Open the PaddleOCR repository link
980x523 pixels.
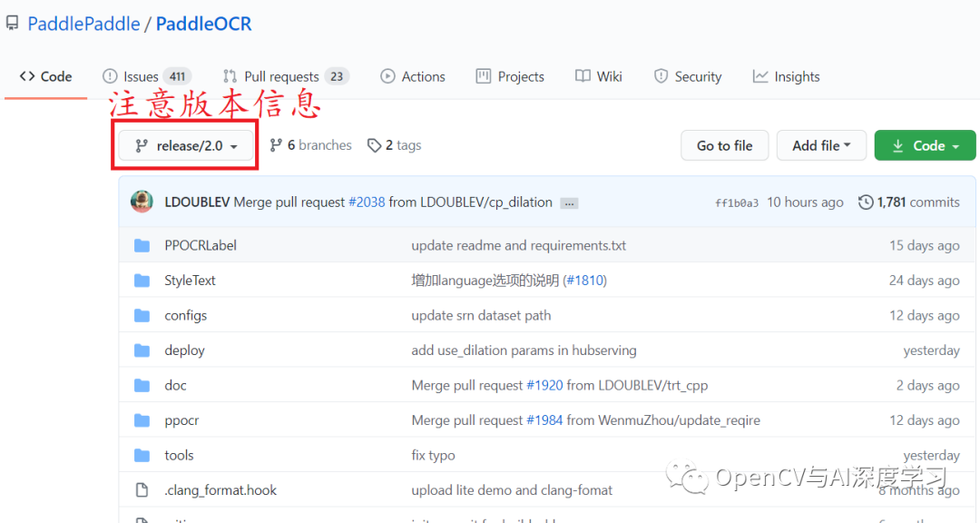point(204,24)
